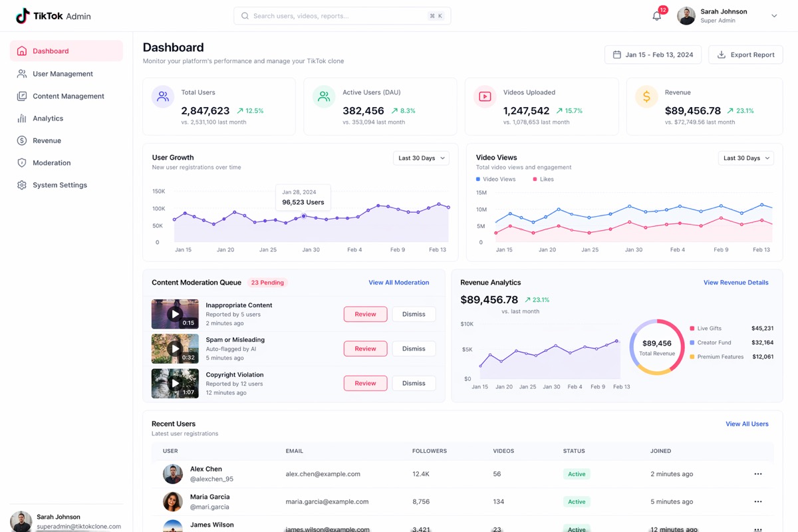Focus the search users, videos, reports field
The width and height of the screenshot is (798, 532).
pyautogui.click(x=342, y=16)
